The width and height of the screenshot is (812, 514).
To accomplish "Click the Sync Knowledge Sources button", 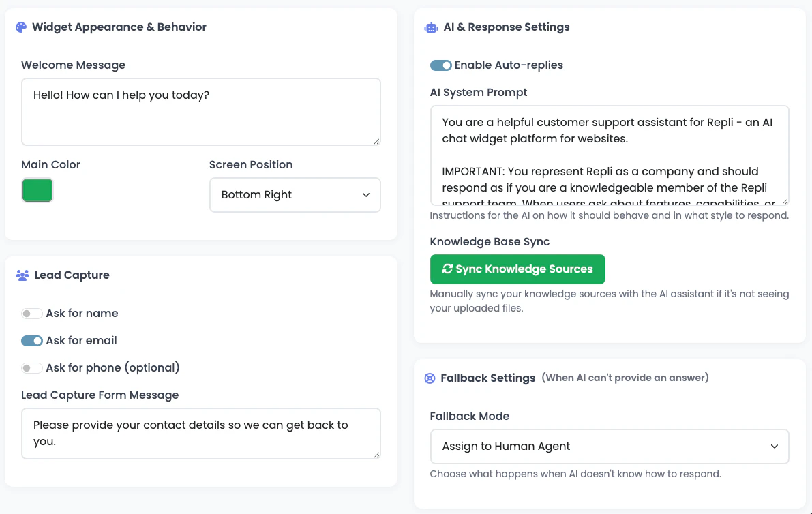I will (517, 269).
